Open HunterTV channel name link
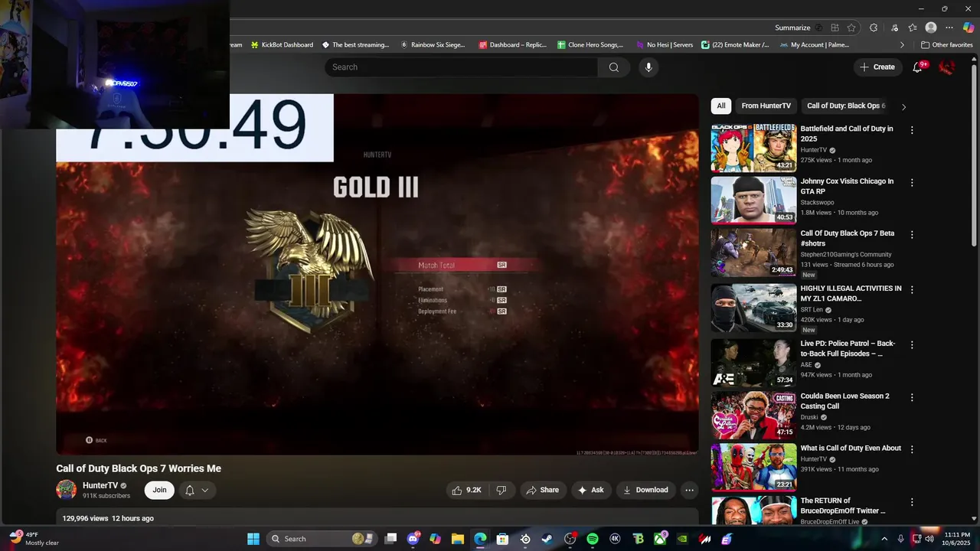The height and width of the screenshot is (551, 980). [100, 485]
